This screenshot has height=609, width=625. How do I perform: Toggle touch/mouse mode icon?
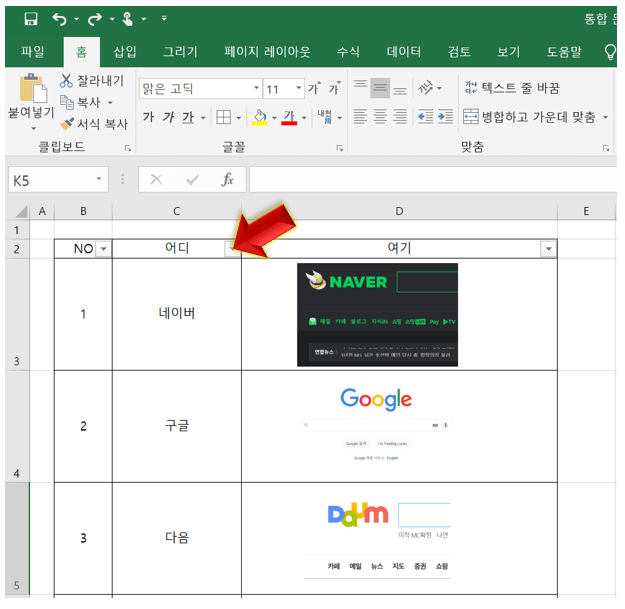(x=128, y=19)
